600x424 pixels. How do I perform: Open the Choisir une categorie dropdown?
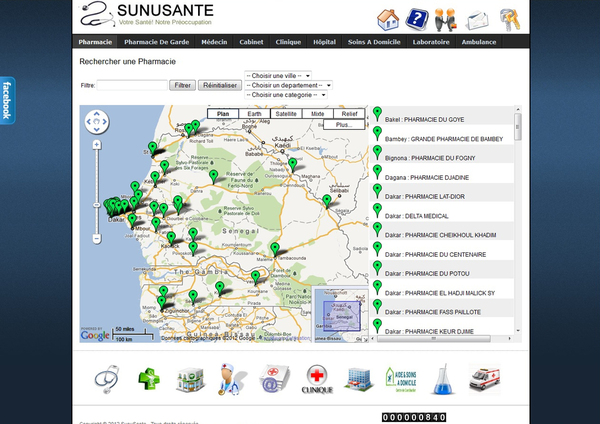(286, 95)
